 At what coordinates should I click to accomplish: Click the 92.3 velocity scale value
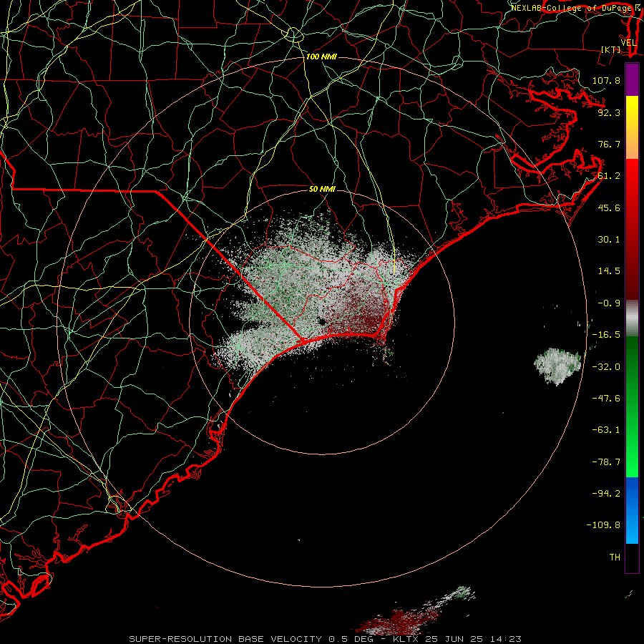pos(609,112)
